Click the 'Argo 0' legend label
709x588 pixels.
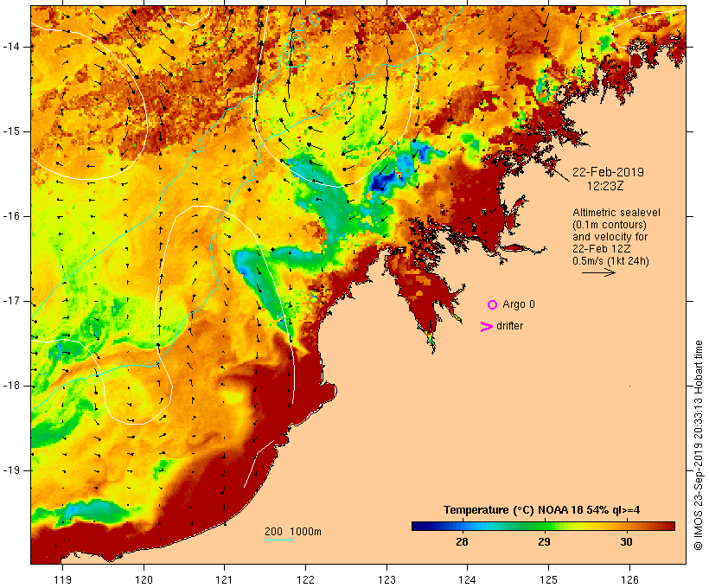pos(519,304)
